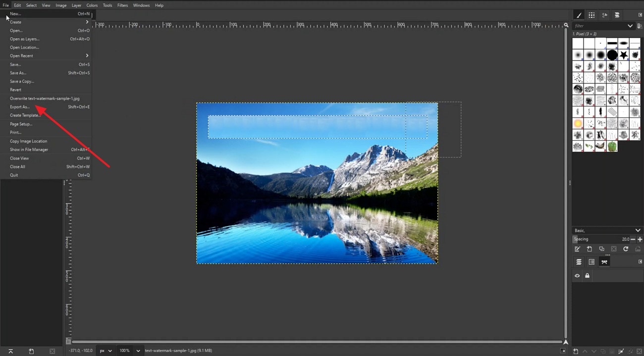Choose Export As from the File menu
The width and height of the screenshot is (644, 356).
(20, 107)
